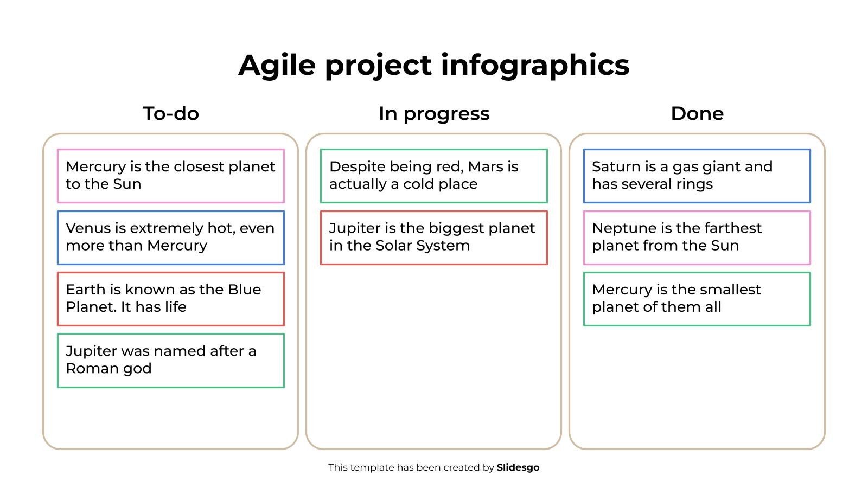Select the Neptune farthest planet card
The height and width of the screenshot is (488, 868).
tap(697, 237)
